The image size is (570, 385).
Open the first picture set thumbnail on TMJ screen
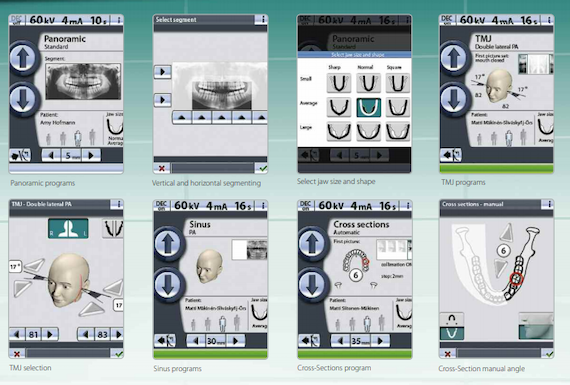[535, 64]
